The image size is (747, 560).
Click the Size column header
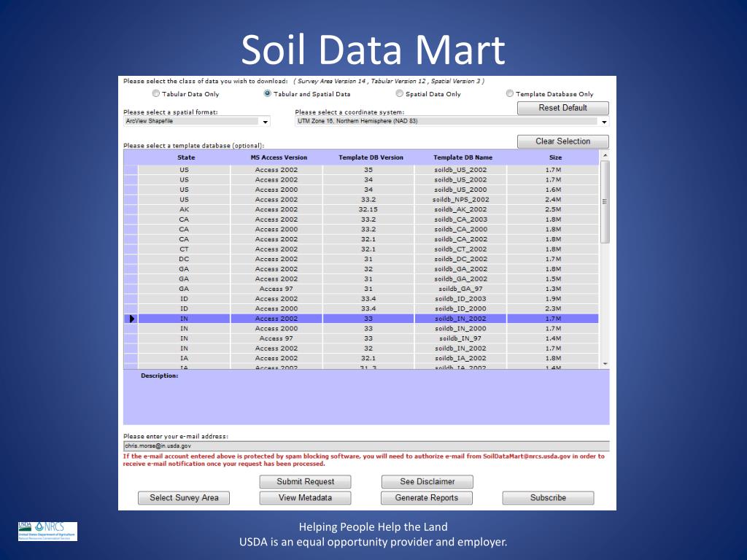point(555,157)
